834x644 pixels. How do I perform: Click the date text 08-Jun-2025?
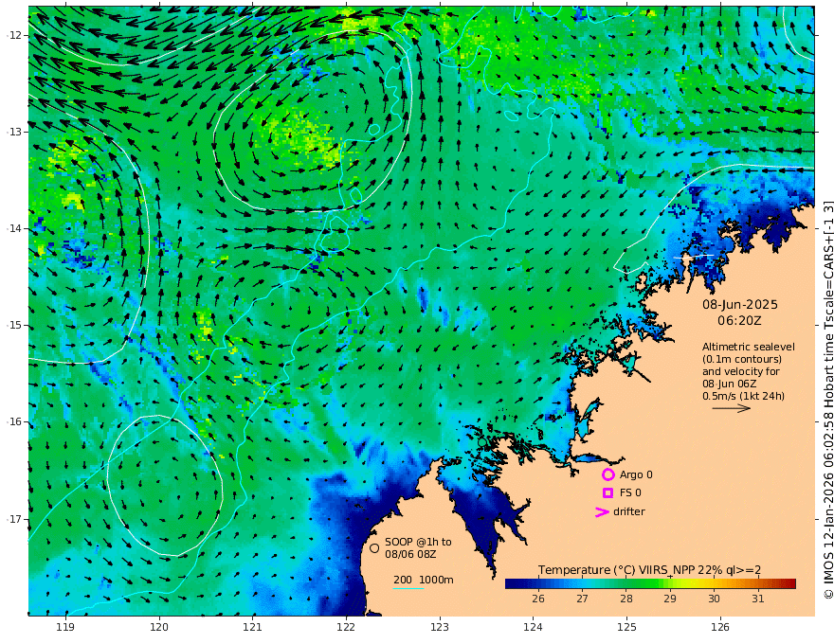tap(740, 304)
